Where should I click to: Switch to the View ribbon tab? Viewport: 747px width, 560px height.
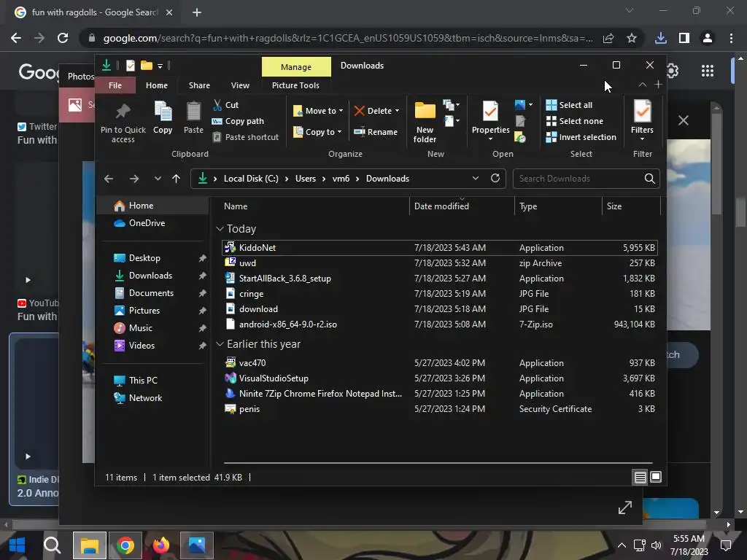point(240,85)
